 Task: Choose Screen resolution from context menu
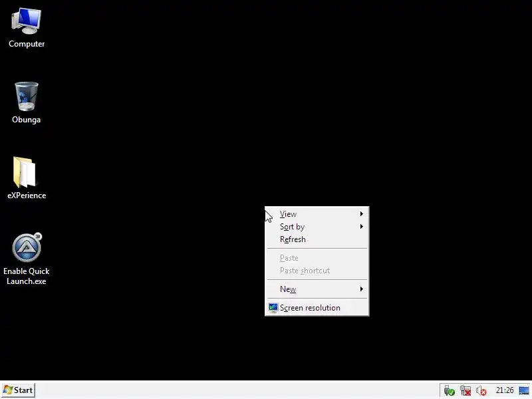[317, 308]
